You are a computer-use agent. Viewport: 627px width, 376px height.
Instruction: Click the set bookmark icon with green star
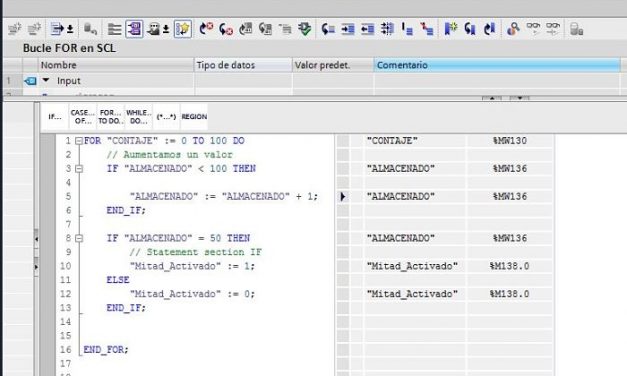451,29
